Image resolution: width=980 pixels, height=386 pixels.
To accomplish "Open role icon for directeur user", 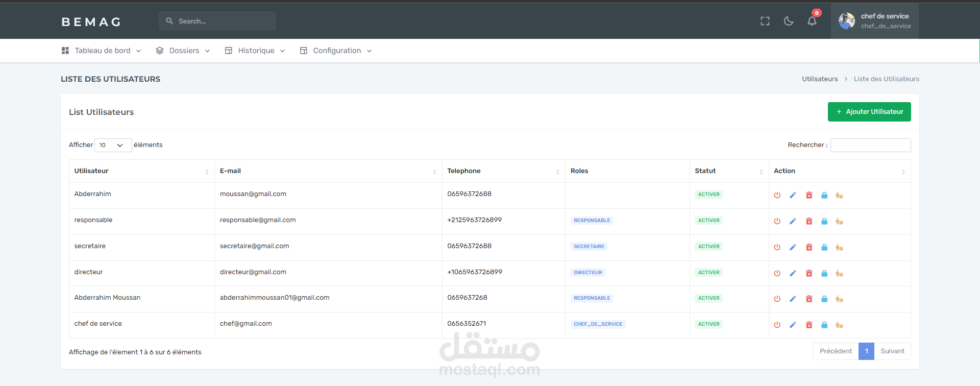I will pyautogui.click(x=839, y=273).
